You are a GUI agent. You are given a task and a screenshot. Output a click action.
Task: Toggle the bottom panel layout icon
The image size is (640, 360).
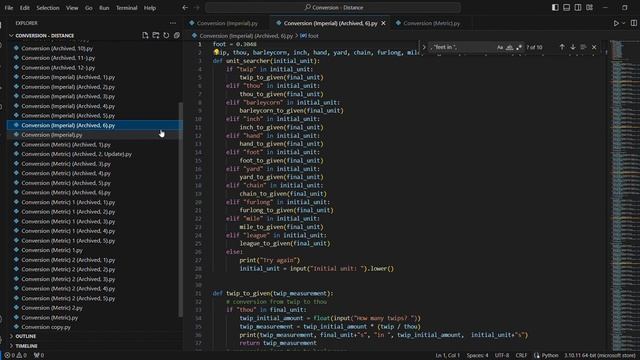point(567,7)
